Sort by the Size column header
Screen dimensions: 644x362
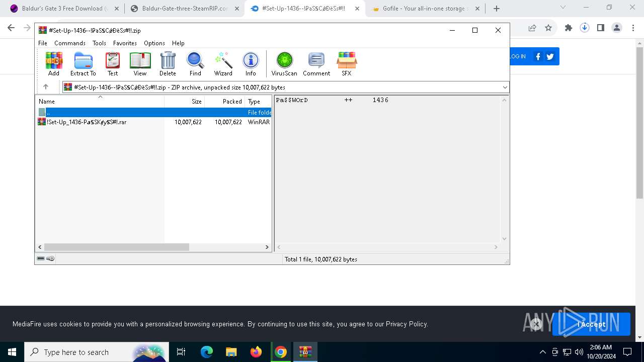click(x=185, y=101)
